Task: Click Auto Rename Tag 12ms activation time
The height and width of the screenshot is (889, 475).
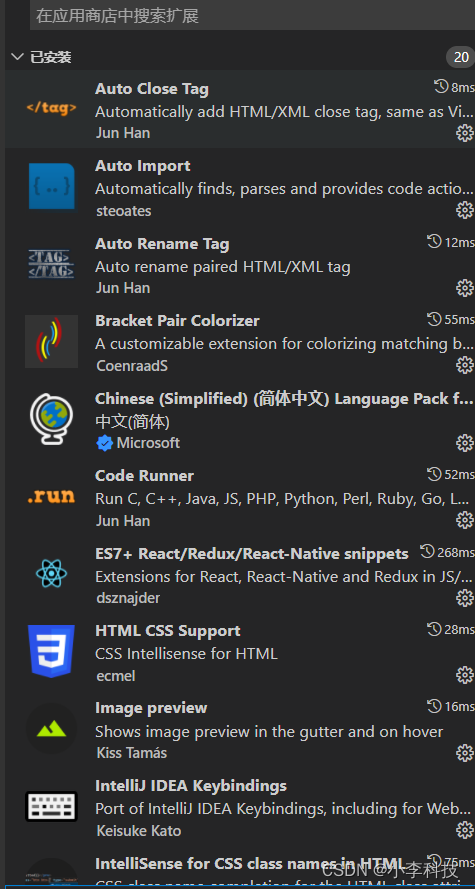Action: pyautogui.click(x=451, y=242)
